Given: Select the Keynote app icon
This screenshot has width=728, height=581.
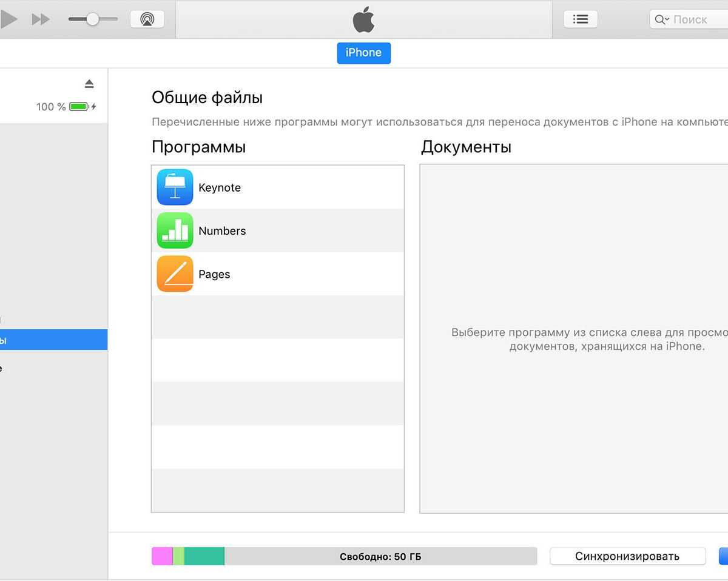Looking at the screenshot, I should pyautogui.click(x=175, y=187).
